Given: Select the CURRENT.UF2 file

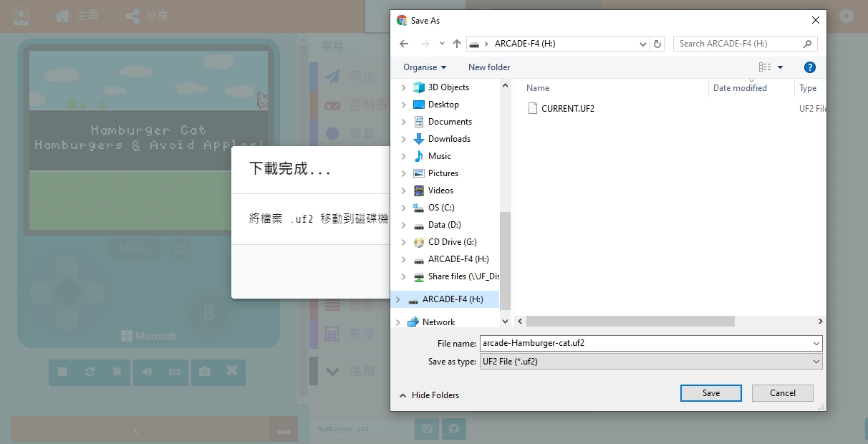Looking at the screenshot, I should 567,109.
